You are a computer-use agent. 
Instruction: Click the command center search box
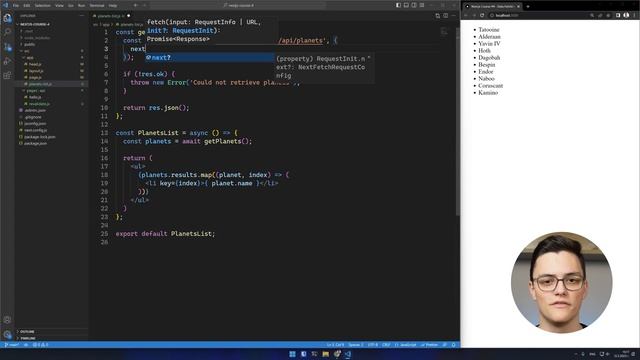(x=239, y=5)
